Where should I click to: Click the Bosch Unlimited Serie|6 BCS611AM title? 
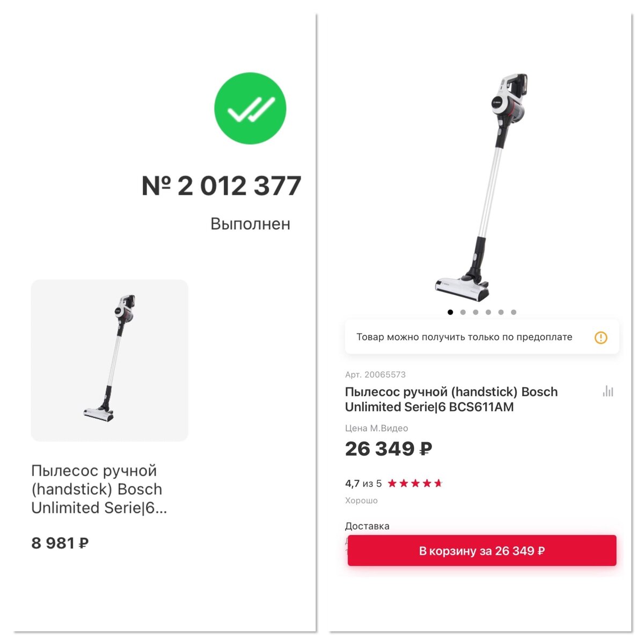(451, 399)
